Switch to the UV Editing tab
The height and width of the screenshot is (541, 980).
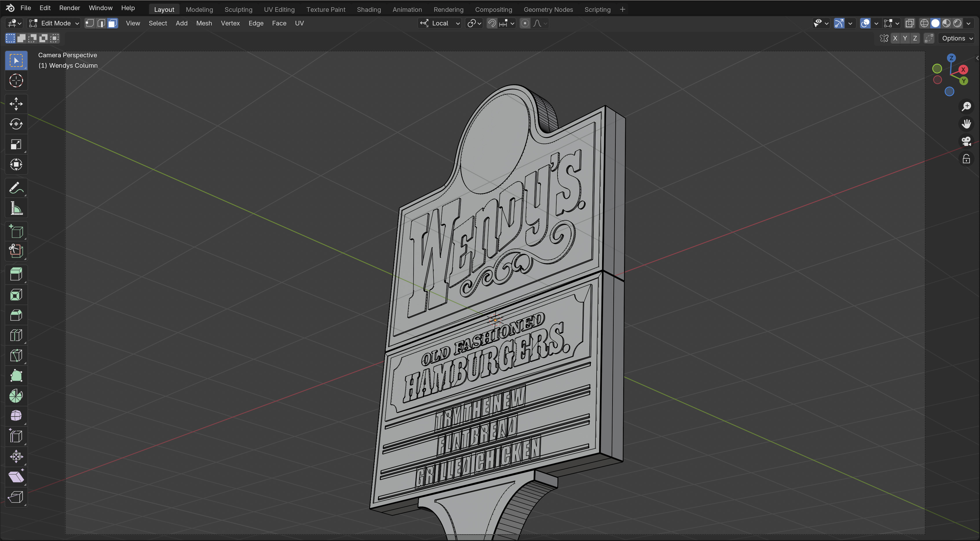coord(279,10)
